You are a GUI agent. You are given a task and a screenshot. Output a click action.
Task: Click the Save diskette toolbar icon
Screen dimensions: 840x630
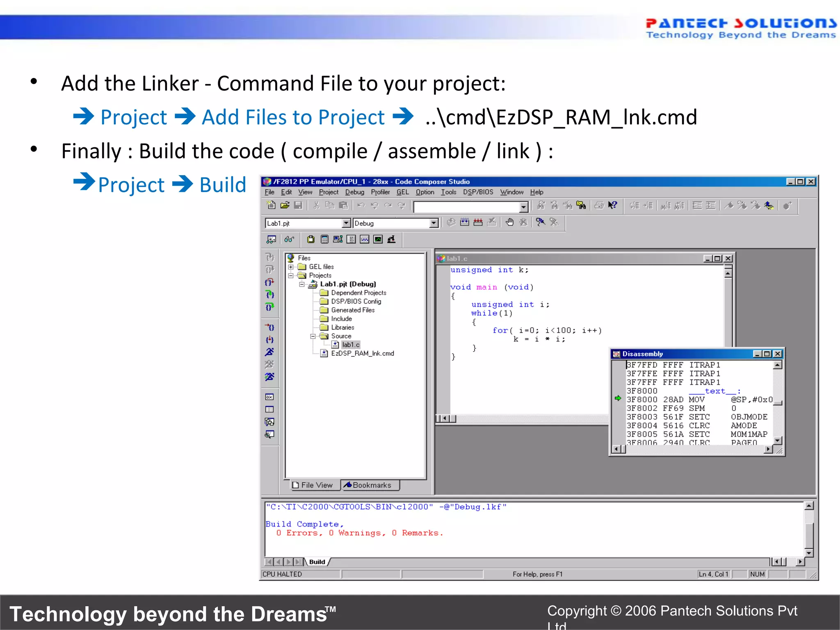tap(299, 205)
